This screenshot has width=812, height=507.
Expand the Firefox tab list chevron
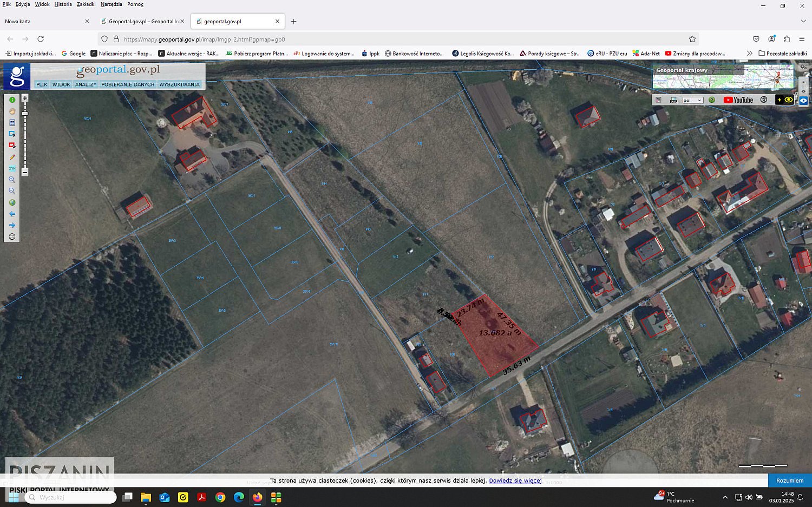click(x=803, y=21)
